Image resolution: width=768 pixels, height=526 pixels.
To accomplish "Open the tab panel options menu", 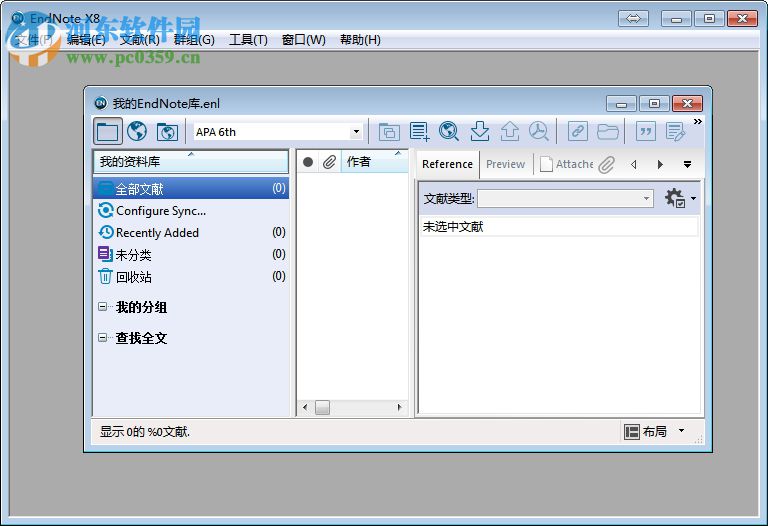I will tap(688, 165).
